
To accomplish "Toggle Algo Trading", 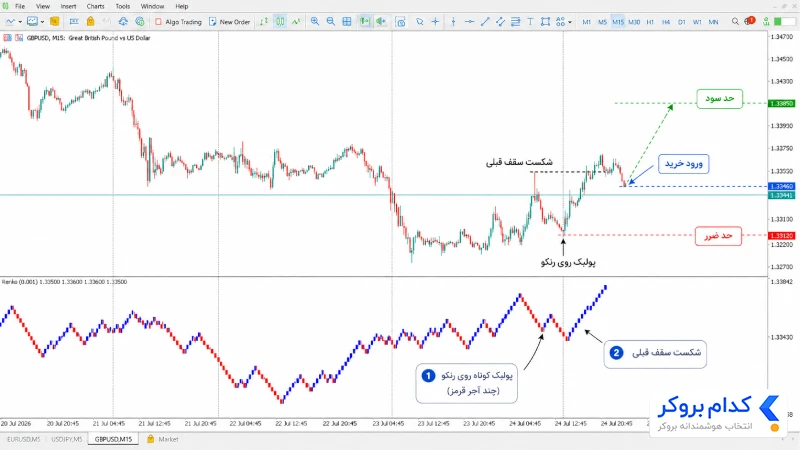I will tap(178, 22).
